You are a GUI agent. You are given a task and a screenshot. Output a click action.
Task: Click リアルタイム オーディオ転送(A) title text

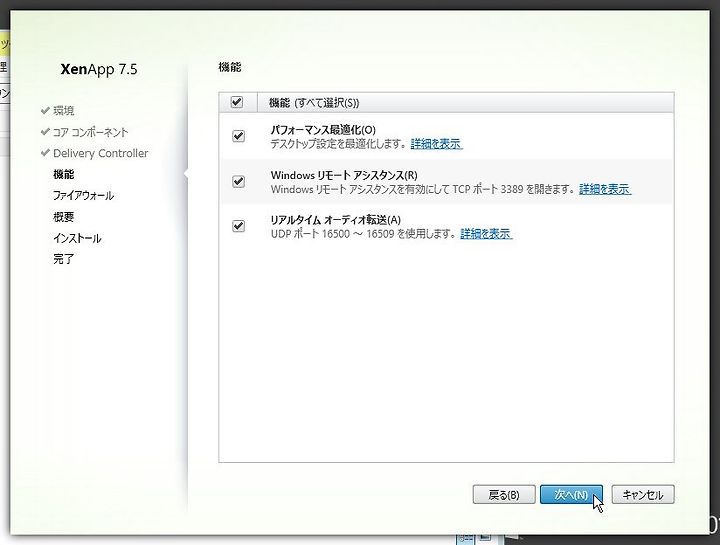pyautogui.click(x=336, y=220)
